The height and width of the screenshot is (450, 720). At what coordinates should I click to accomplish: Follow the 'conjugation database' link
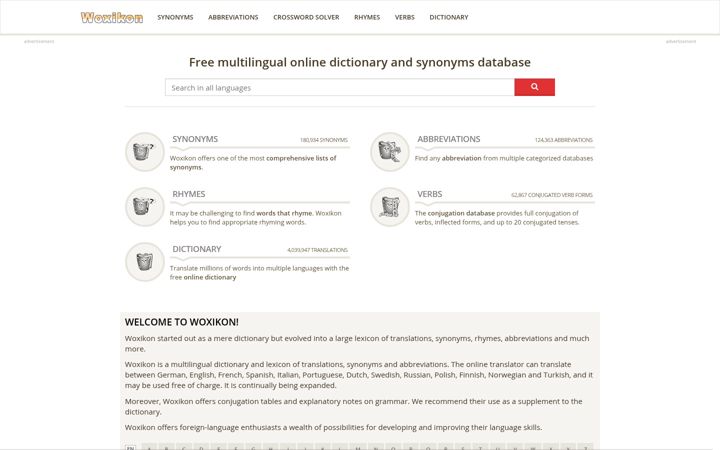(x=461, y=214)
